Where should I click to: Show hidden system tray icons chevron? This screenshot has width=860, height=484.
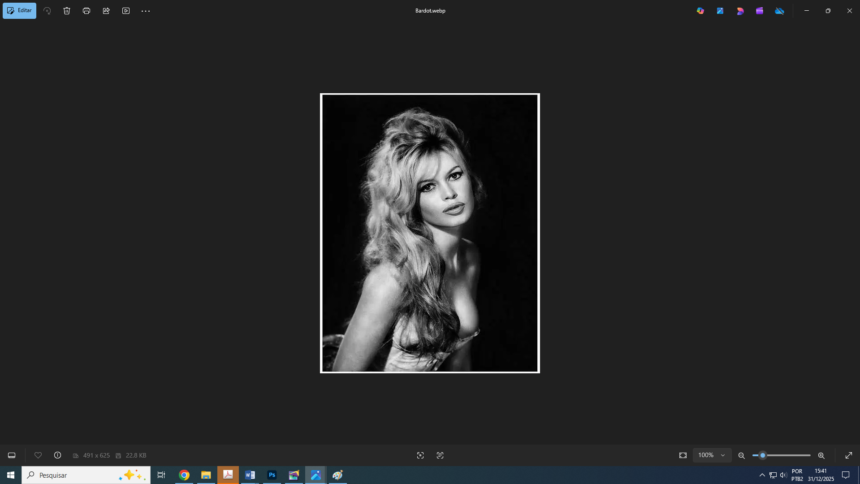pos(762,475)
